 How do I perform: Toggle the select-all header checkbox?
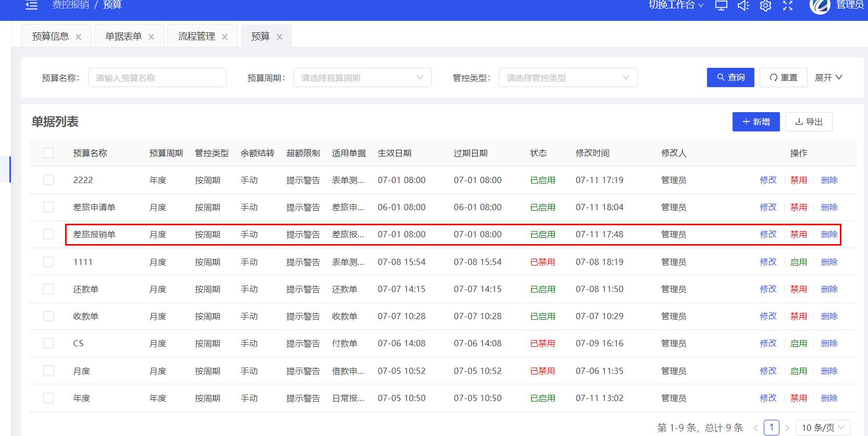pyautogui.click(x=48, y=153)
